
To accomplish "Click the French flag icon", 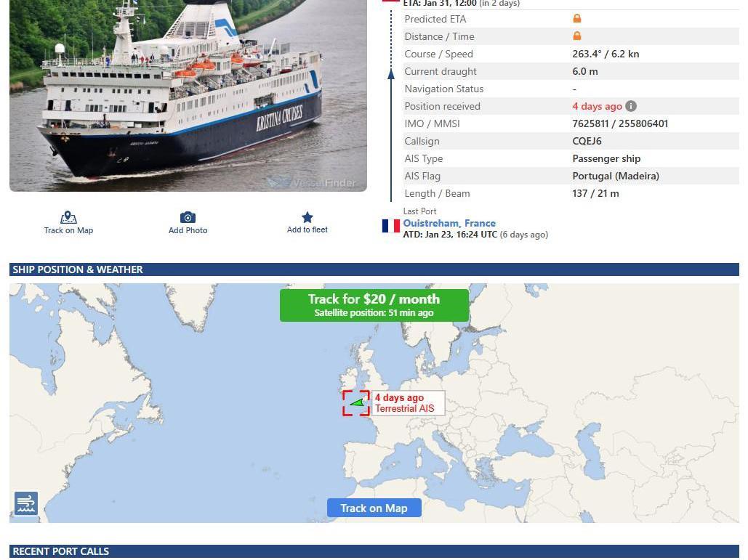I will tap(390, 225).
